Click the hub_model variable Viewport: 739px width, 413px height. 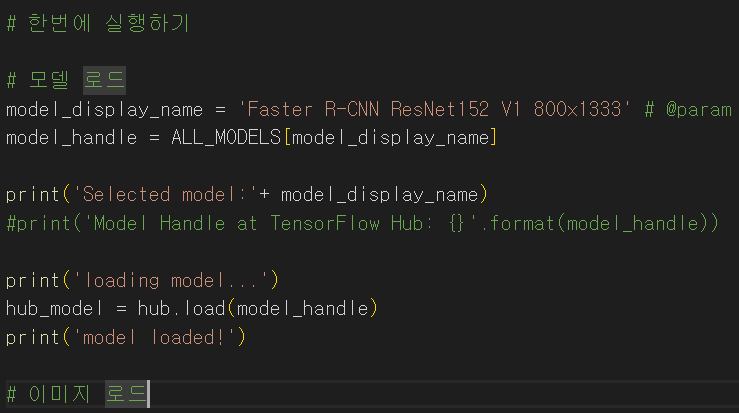pos(54,309)
